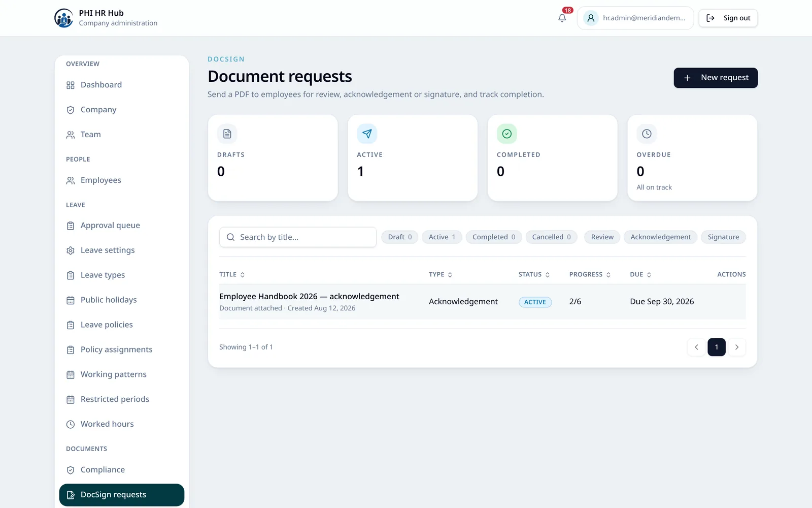
Task: Click the Company shield icon
Action: click(71, 110)
